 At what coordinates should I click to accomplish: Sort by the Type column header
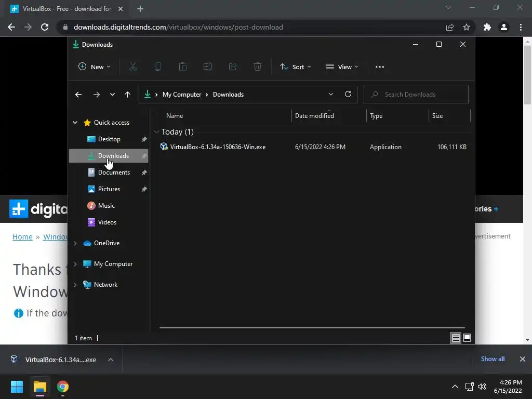(376, 116)
